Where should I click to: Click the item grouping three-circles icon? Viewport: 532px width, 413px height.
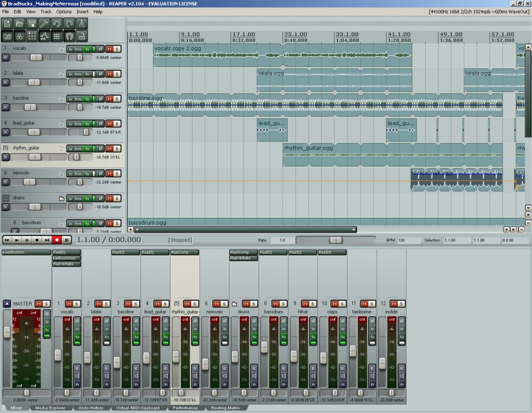pyautogui.click(x=20, y=36)
